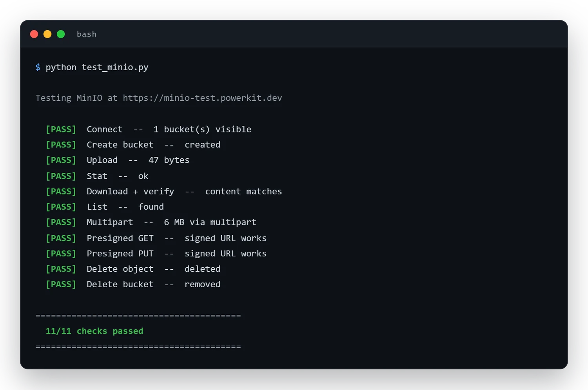Screen dimensions: 588x390
Task: Click '6 MB via multipart' result text
Action: coord(210,222)
